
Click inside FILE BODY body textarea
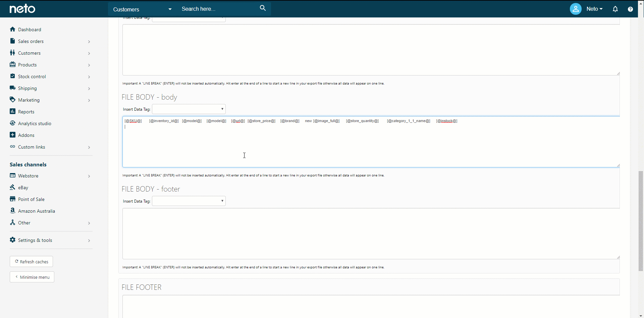(371, 142)
